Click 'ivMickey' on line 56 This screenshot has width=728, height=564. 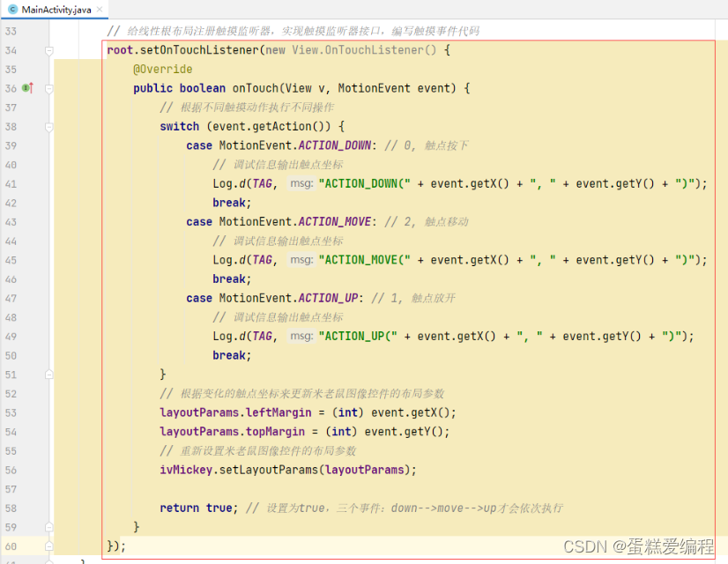(186, 470)
